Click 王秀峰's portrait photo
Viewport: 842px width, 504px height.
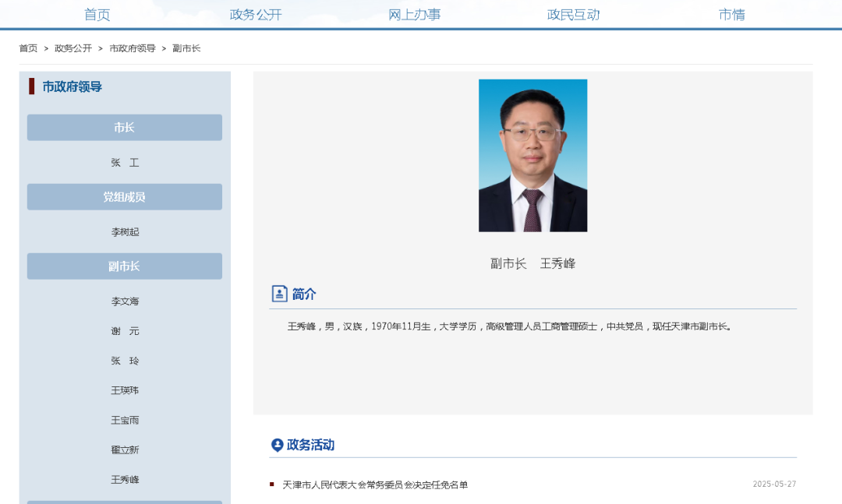tap(533, 154)
